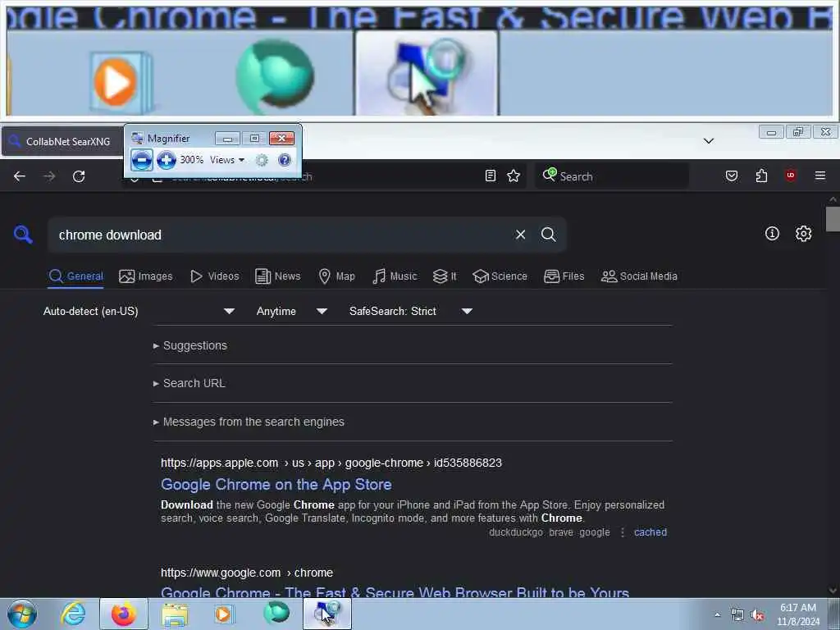Open Windows Explorer folder in taskbar
This screenshot has height=630, width=840.
175,614
